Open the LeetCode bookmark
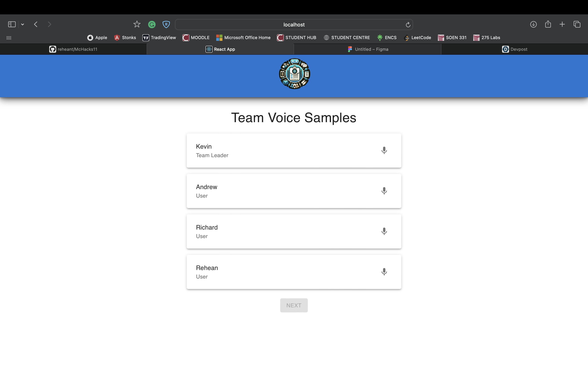Viewport: 588px width, 382px height. tap(417, 38)
